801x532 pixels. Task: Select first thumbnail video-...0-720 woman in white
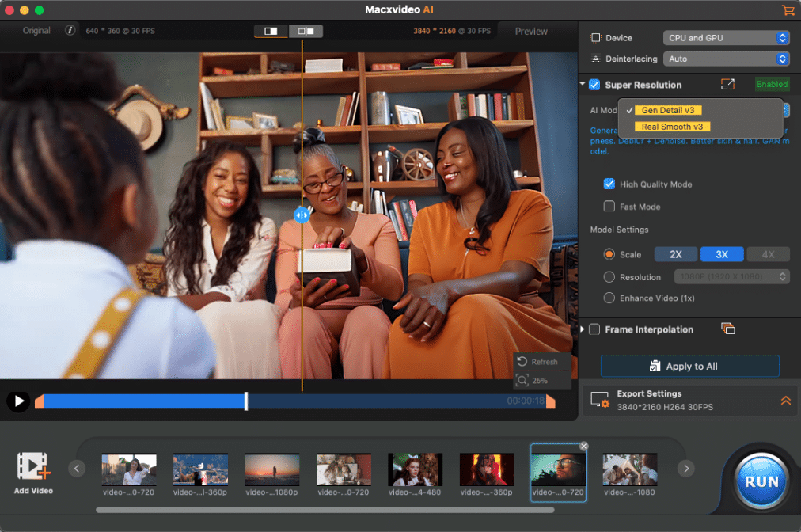click(129, 469)
